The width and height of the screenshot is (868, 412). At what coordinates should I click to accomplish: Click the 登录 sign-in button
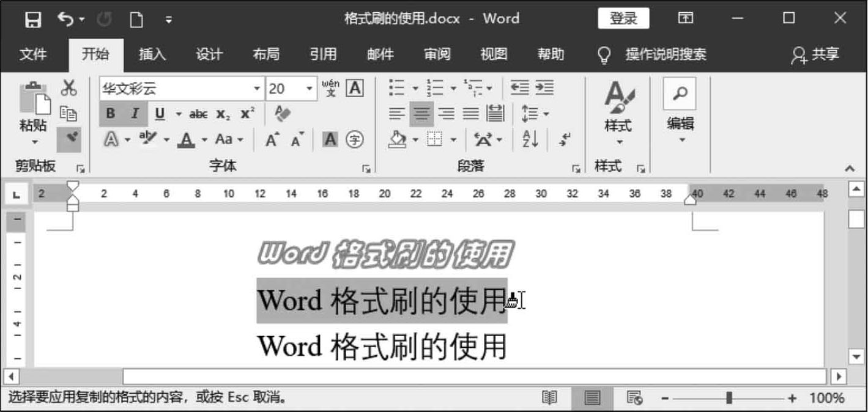tap(623, 18)
